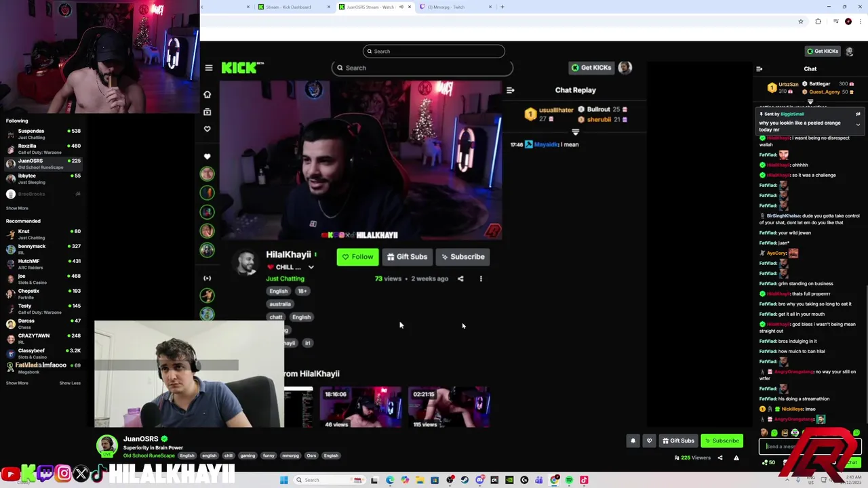Show Less under Recommended list
This screenshot has height=488, width=868.
point(70,383)
